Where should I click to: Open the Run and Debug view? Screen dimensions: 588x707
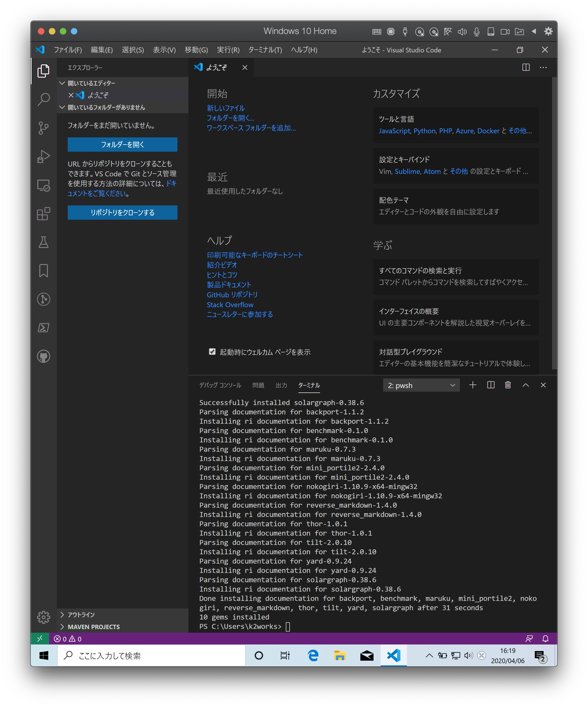pyautogui.click(x=43, y=156)
